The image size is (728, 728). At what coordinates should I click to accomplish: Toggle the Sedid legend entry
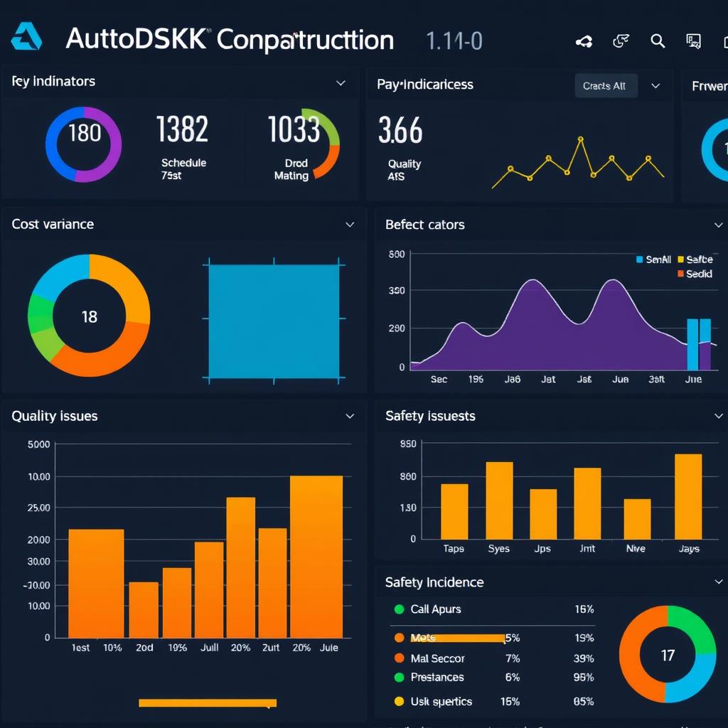coord(695,274)
